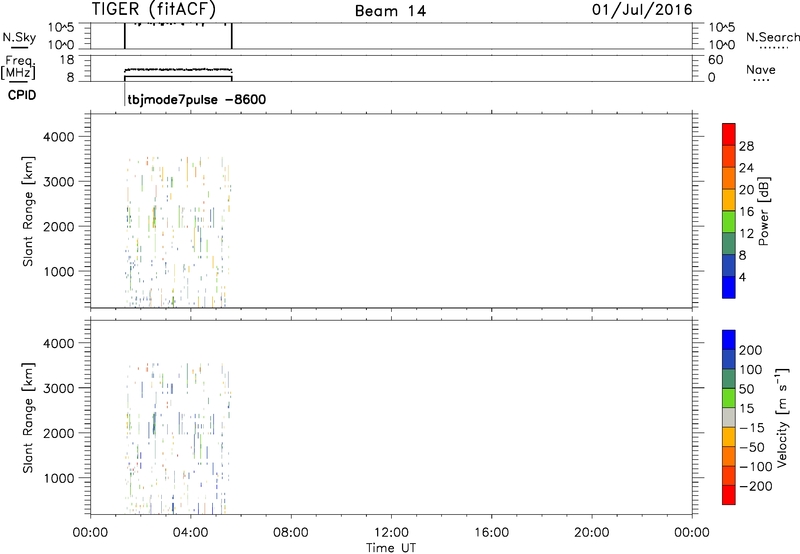This screenshot has height=554, width=800.
Task: Click the Beam 14 label
Action: click(390, 11)
